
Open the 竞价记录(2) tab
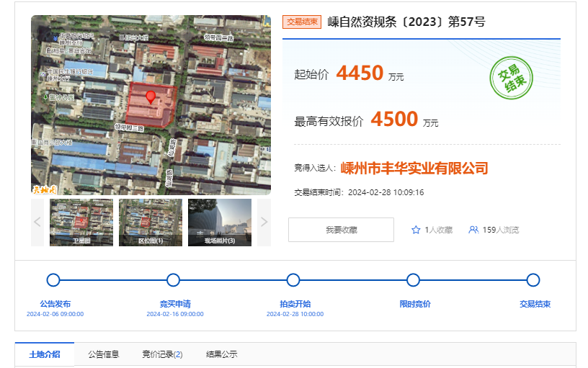pos(162,354)
